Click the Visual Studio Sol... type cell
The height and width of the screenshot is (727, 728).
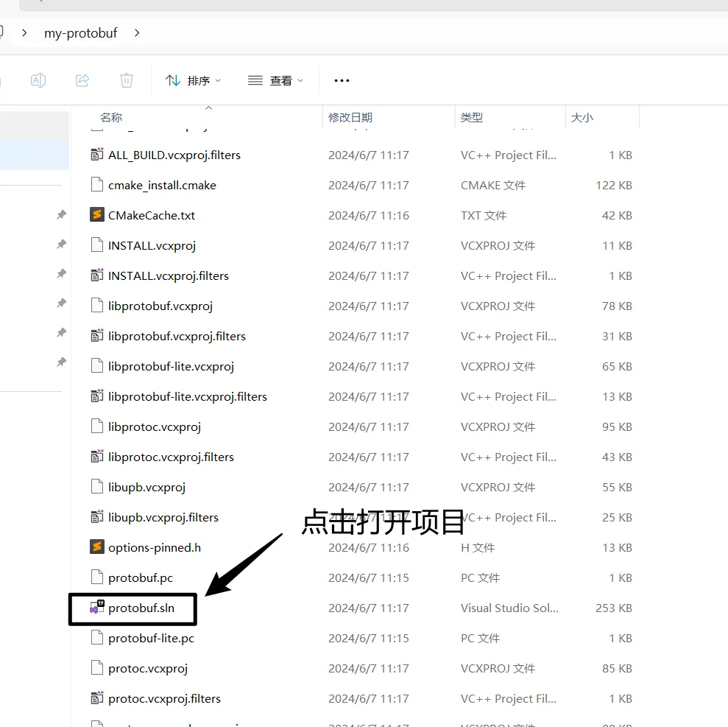point(509,608)
